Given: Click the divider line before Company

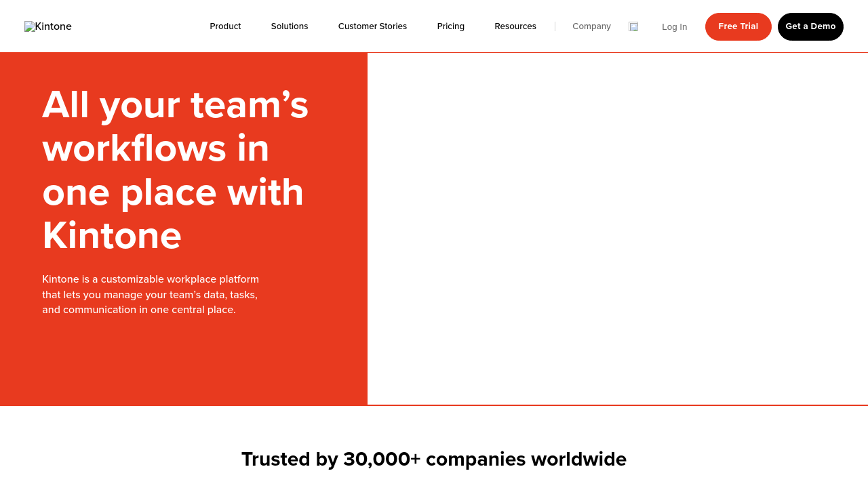Looking at the screenshot, I should [555, 26].
